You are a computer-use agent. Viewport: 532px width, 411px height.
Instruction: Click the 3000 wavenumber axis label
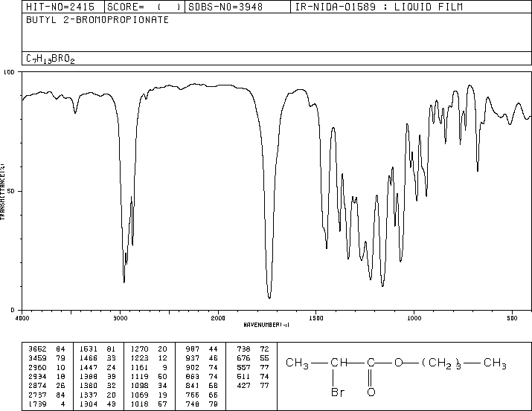120,318
